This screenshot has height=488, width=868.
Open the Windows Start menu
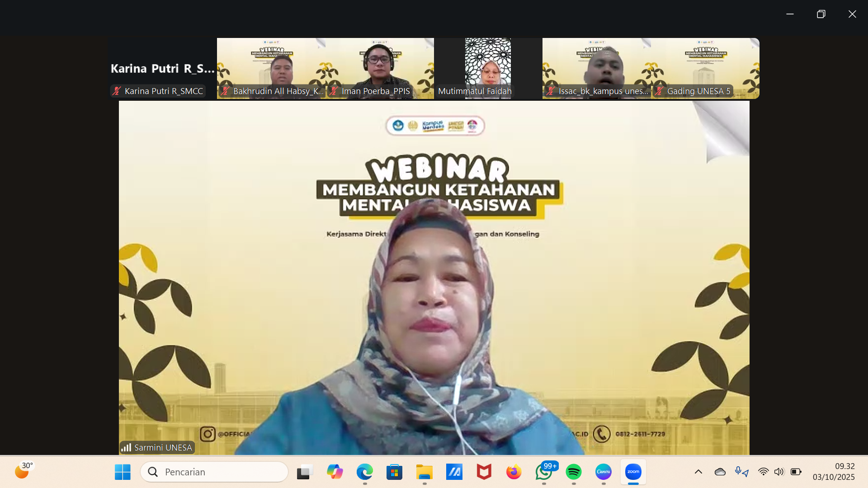point(123,472)
